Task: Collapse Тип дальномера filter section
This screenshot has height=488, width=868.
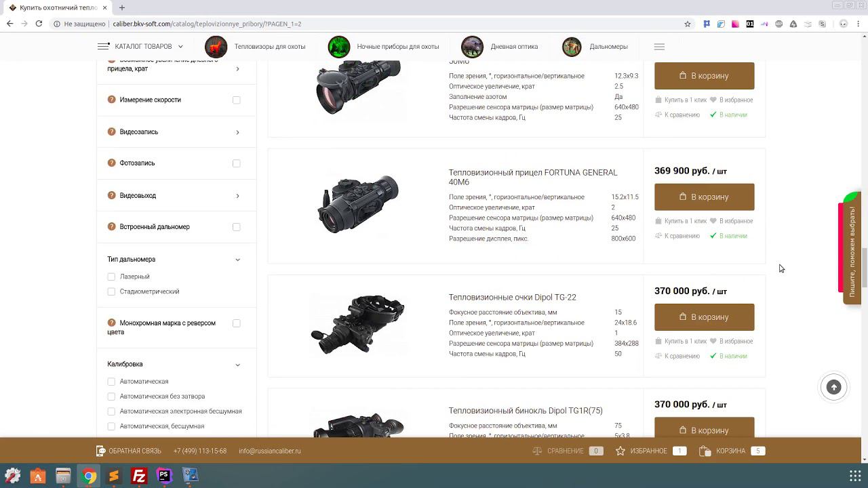Action: 237,260
